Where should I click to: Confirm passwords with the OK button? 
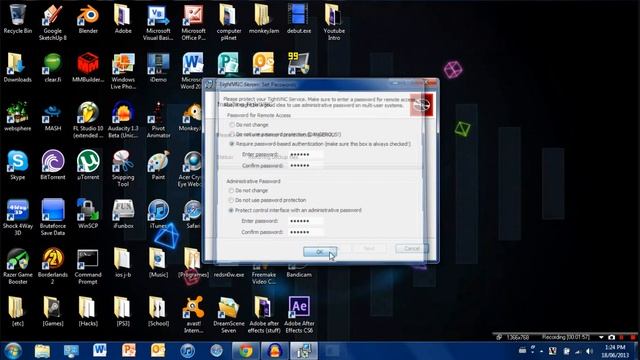(x=320, y=252)
